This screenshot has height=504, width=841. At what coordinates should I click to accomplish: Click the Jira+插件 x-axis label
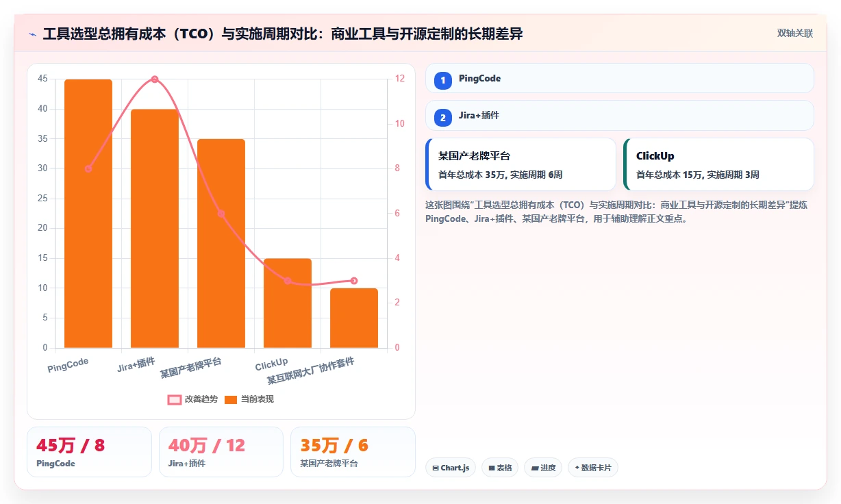(x=136, y=364)
